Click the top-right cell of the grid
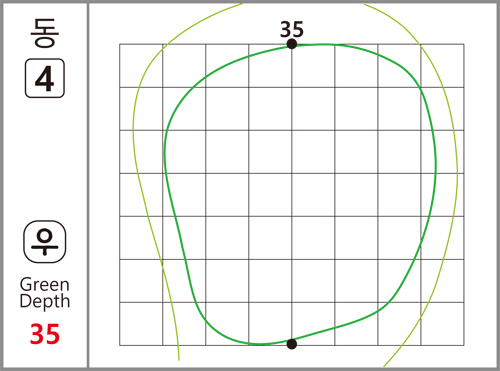Image resolution: width=500 pixels, height=371 pixels. [442, 66]
